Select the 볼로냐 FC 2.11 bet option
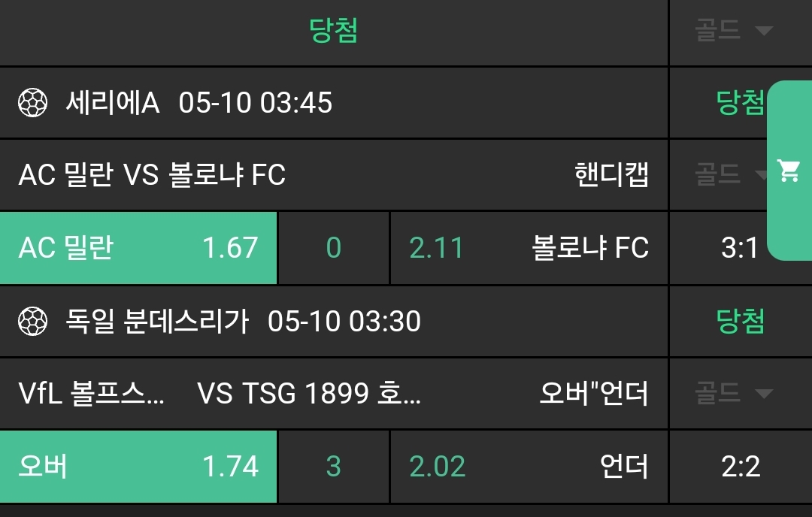The image size is (812, 517). point(529,247)
